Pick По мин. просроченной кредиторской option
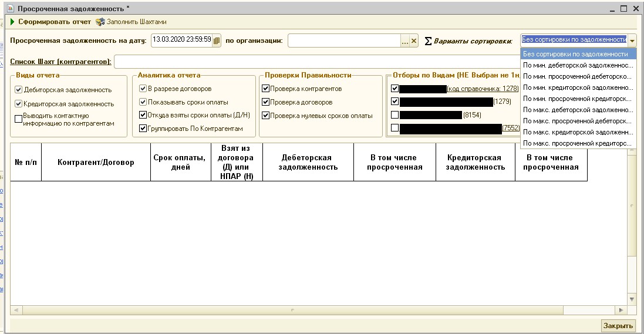This screenshot has width=644, height=334. pyautogui.click(x=578, y=99)
